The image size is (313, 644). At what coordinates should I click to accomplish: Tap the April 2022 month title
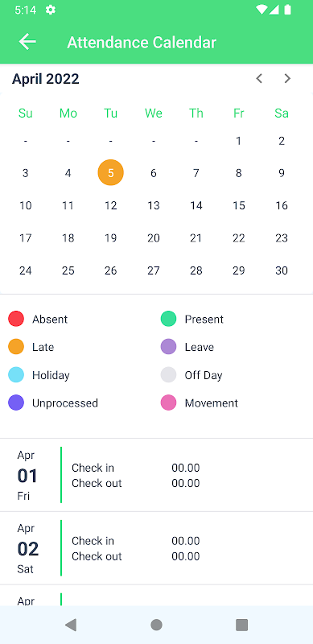pyautogui.click(x=46, y=78)
